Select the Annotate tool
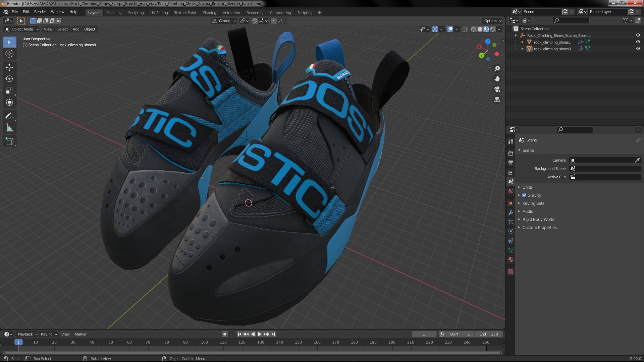The image size is (644, 362). tap(9, 116)
